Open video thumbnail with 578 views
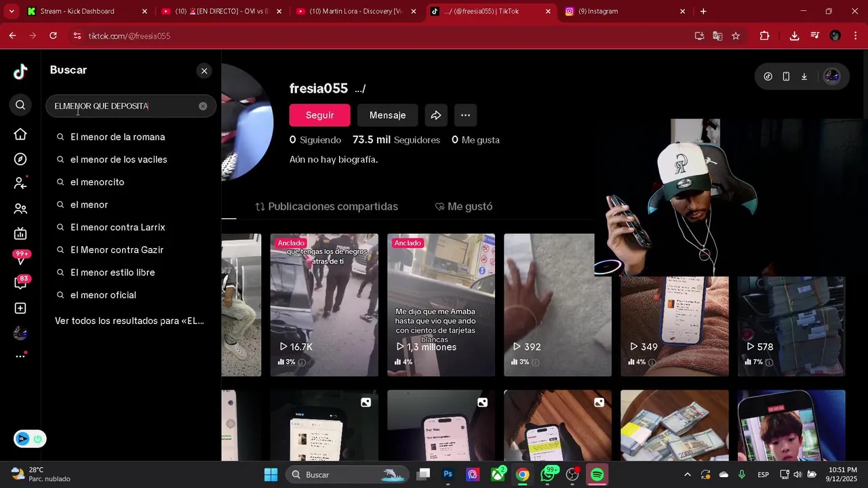The height and width of the screenshot is (488, 868). (791, 326)
